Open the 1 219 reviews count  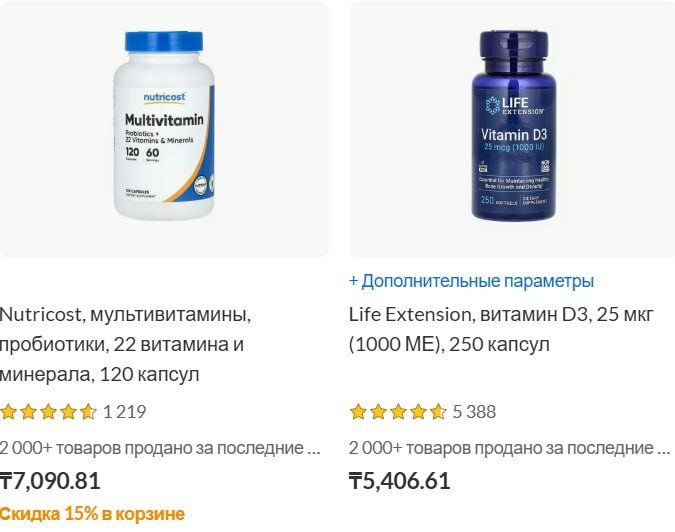pos(125,412)
